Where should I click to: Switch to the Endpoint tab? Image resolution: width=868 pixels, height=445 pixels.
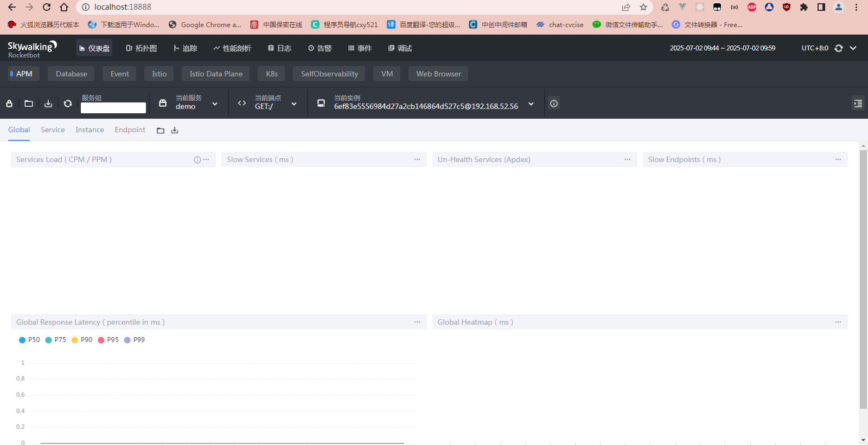(130, 130)
